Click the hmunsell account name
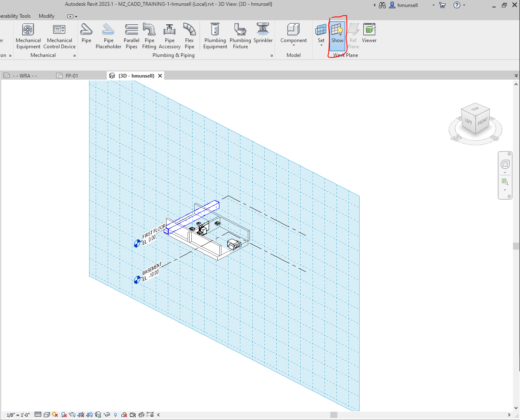This screenshot has height=420, width=520. 407,5
